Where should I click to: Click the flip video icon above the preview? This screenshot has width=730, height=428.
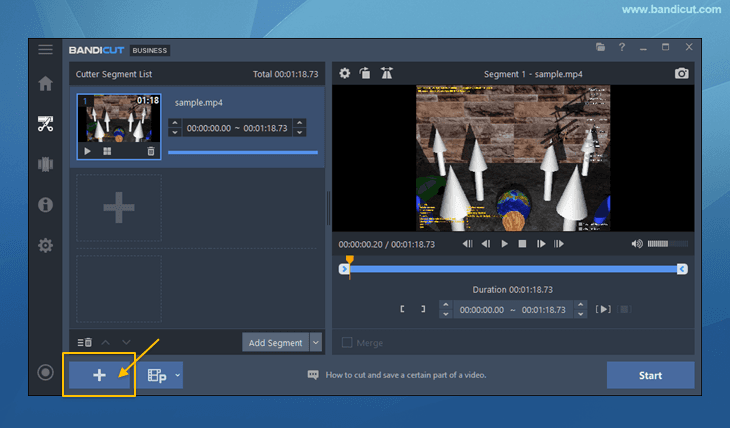pos(386,73)
